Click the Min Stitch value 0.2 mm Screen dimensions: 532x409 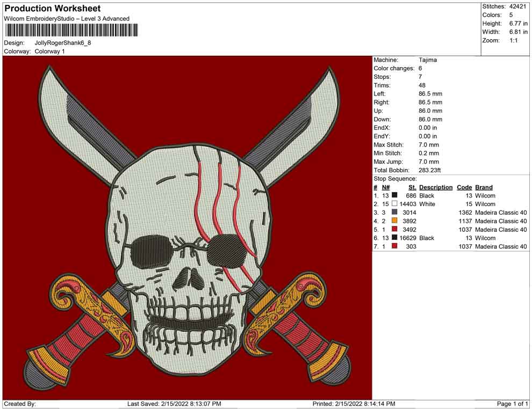(x=428, y=153)
